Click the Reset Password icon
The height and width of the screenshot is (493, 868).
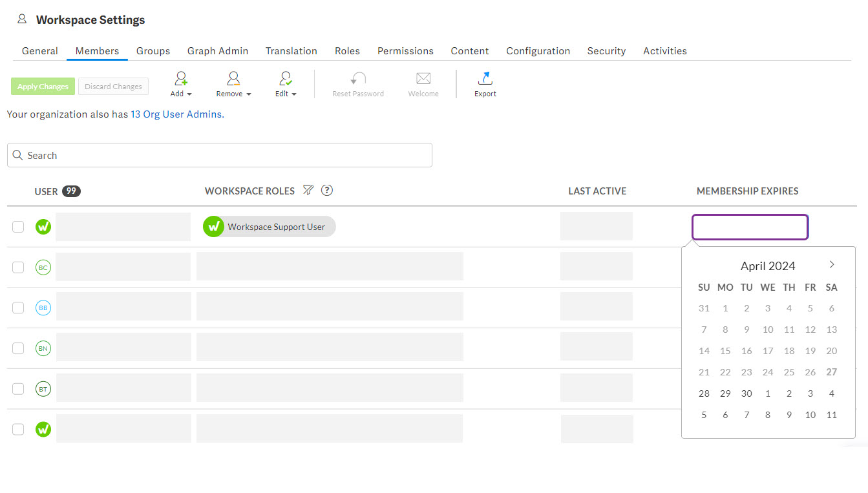[x=357, y=79]
